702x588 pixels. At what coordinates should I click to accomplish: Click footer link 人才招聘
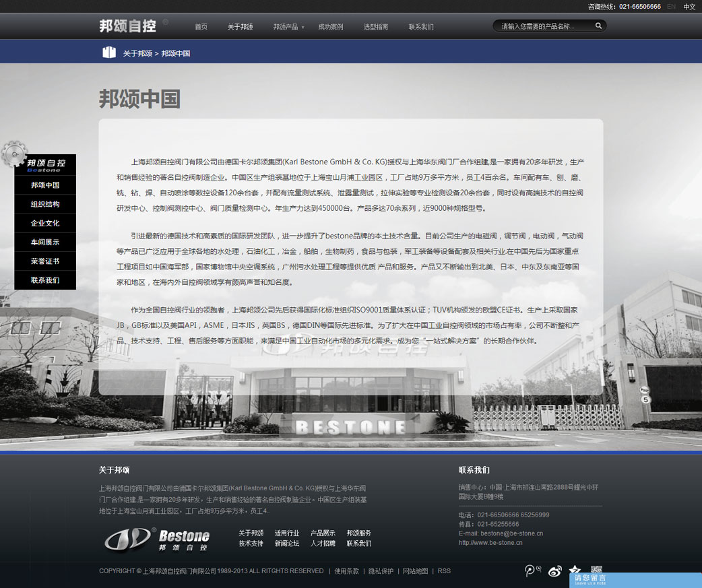pyautogui.click(x=323, y=544)
